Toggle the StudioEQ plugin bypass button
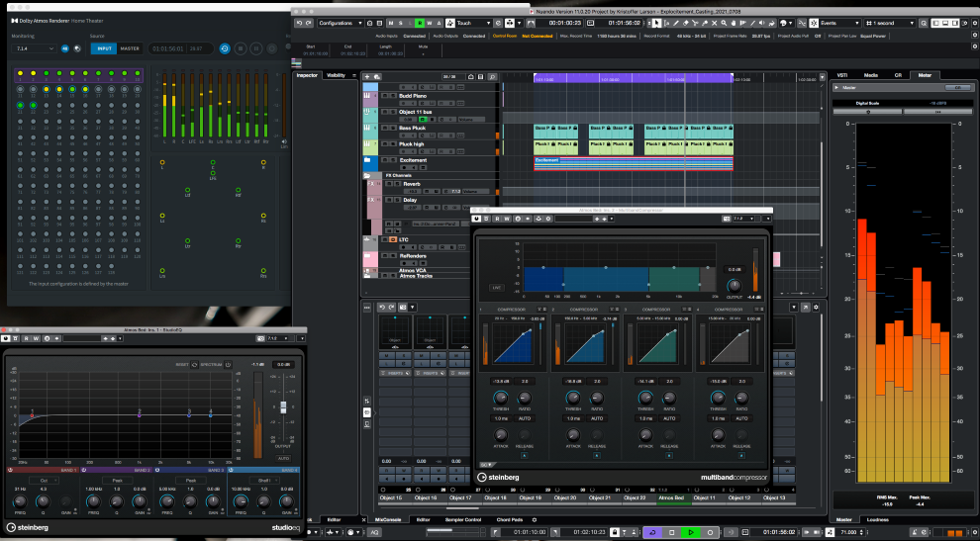The height and width of the screenshot is (541, 980). click(6, 338)
